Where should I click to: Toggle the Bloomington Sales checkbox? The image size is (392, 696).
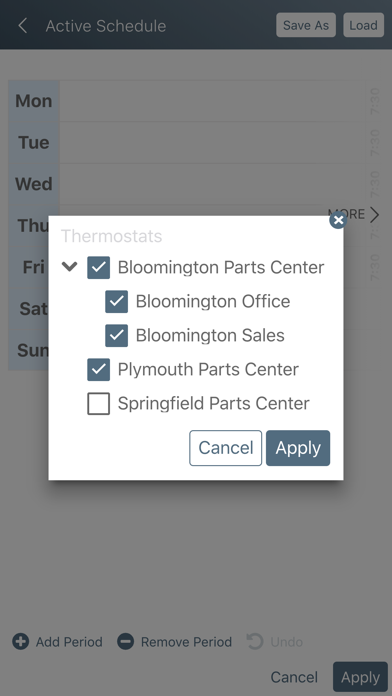pyautogui.click(x=116, y=335)
